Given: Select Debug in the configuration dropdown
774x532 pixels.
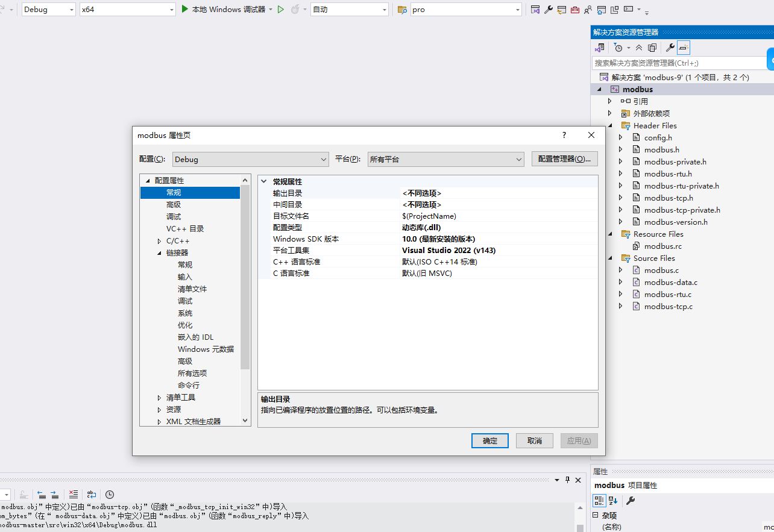Looking at the screenshot, I should [x=47, y=9].
